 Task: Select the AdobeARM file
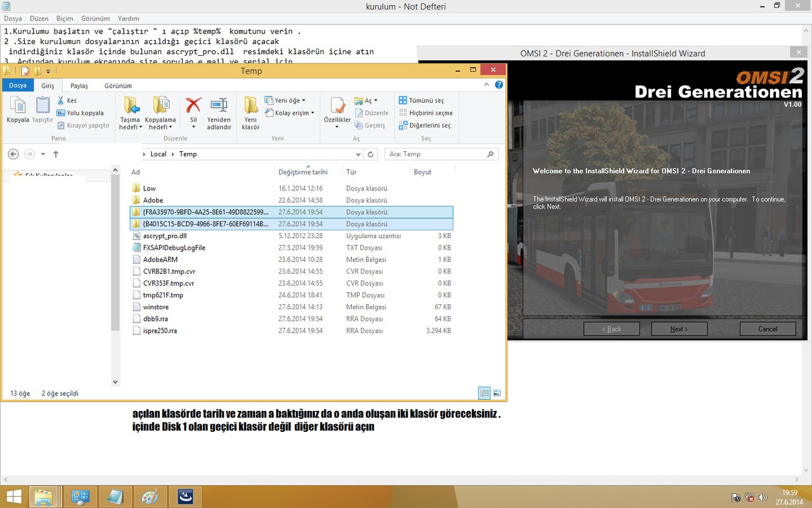coord(291,260)
